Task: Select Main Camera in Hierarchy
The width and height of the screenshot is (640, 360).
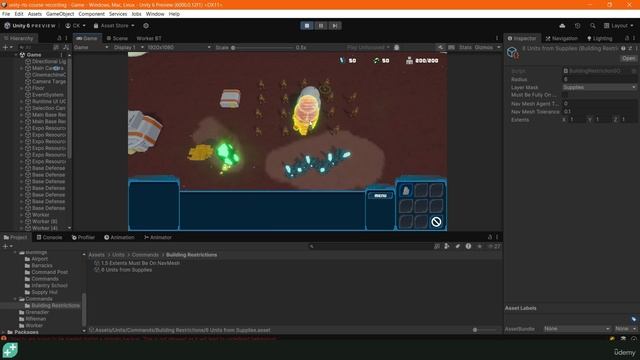Action: click(x=48, y=68)
